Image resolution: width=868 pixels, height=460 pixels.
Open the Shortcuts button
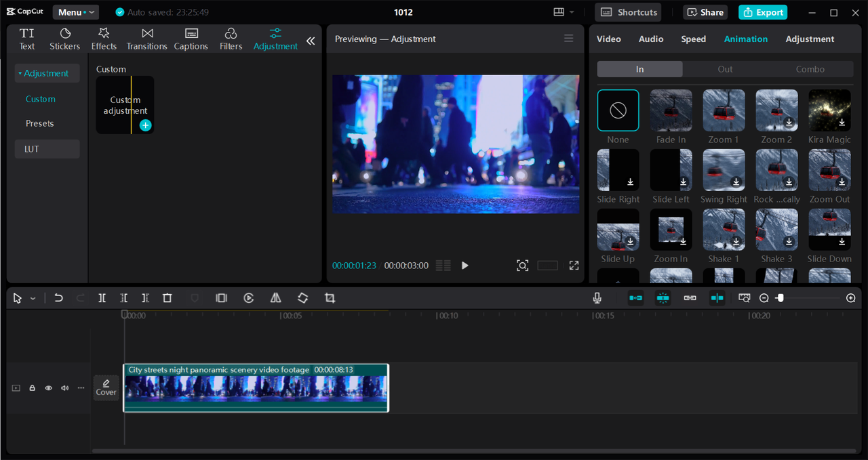(629, 12)
